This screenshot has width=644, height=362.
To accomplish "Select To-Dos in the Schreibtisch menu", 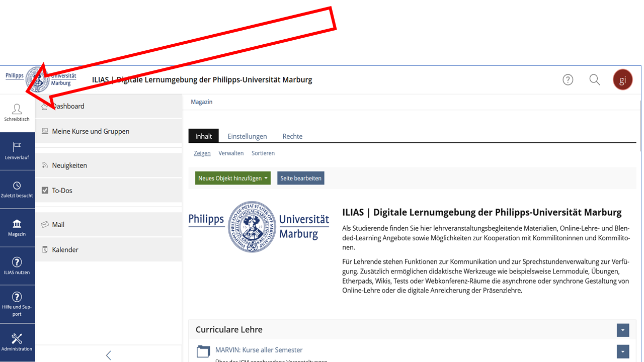I will [x=62, y=191].
